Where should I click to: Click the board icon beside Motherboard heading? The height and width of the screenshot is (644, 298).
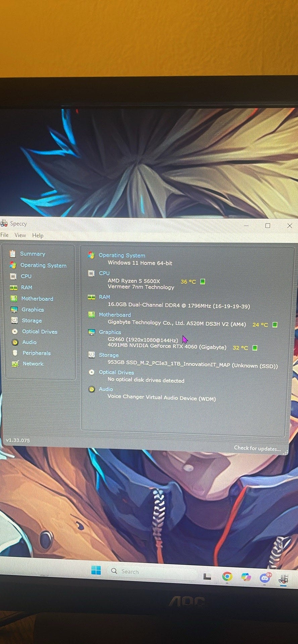(x=91, y=315)
